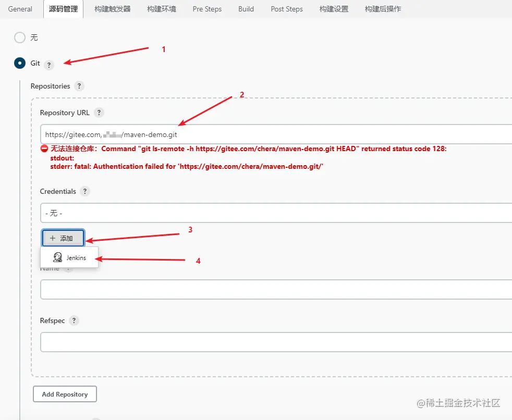Switch to 构建触发器 tab
The image size is (512, 420).
point(112,9)
